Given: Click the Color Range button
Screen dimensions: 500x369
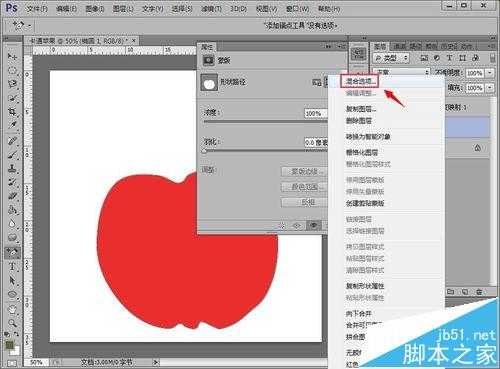Looking at the screenshot, I should coord(304,187).
